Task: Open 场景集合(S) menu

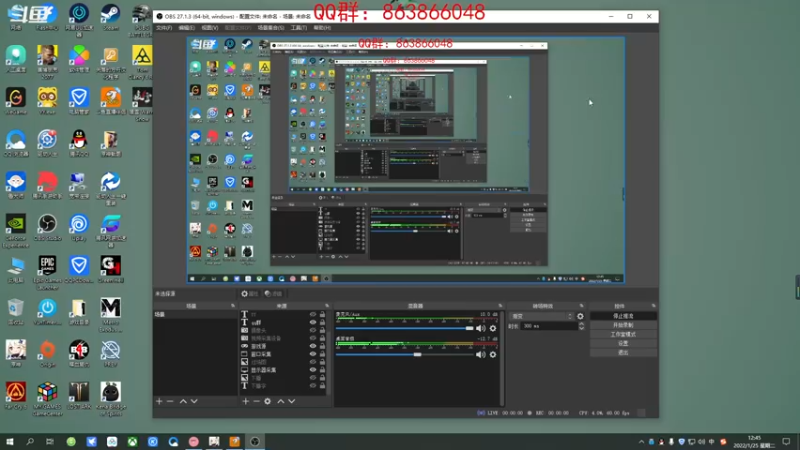Action: coord(271,28)
